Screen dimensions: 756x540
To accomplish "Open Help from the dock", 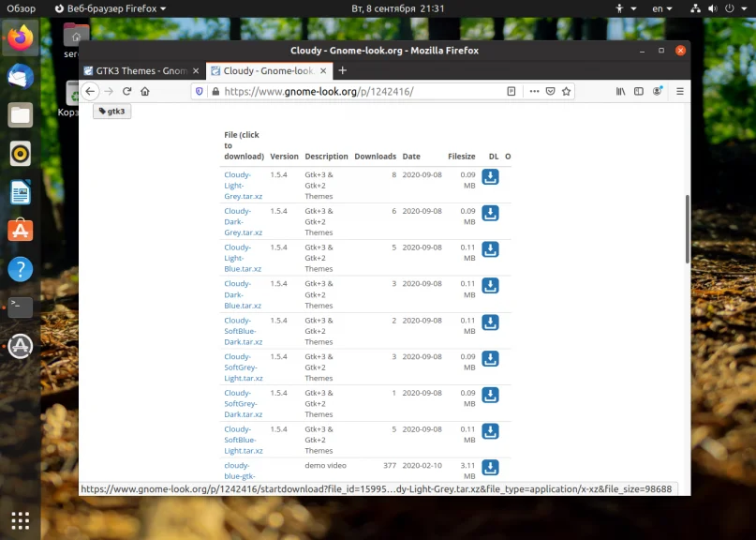I will pos(21,269).
